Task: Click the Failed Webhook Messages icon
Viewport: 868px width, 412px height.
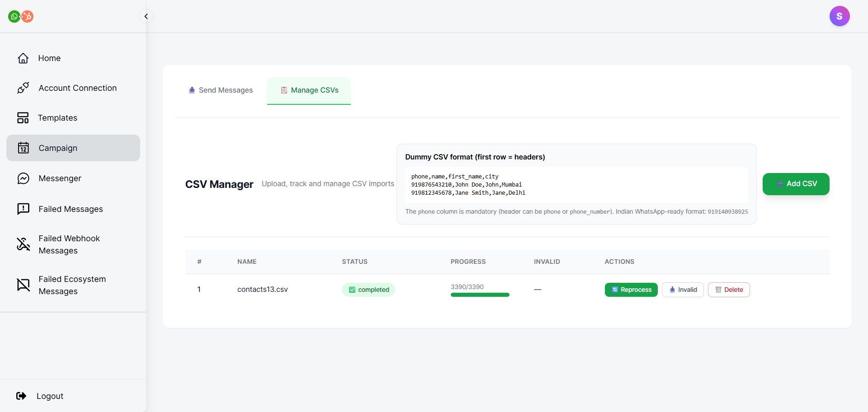Action: point(23,244)
